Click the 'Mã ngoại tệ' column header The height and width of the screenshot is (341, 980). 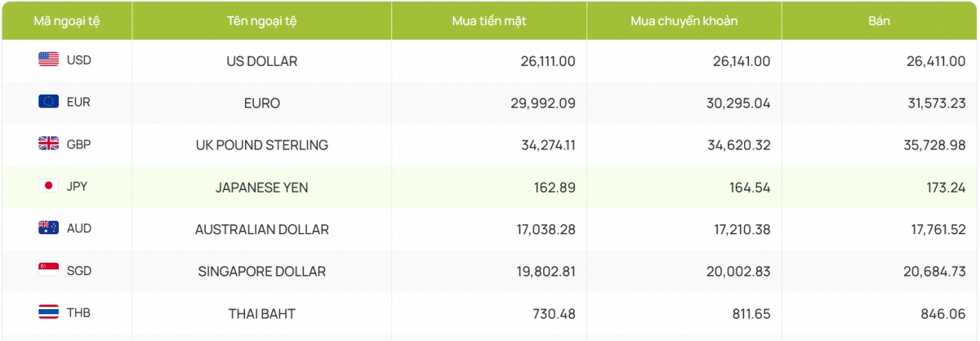pos(66,21)
